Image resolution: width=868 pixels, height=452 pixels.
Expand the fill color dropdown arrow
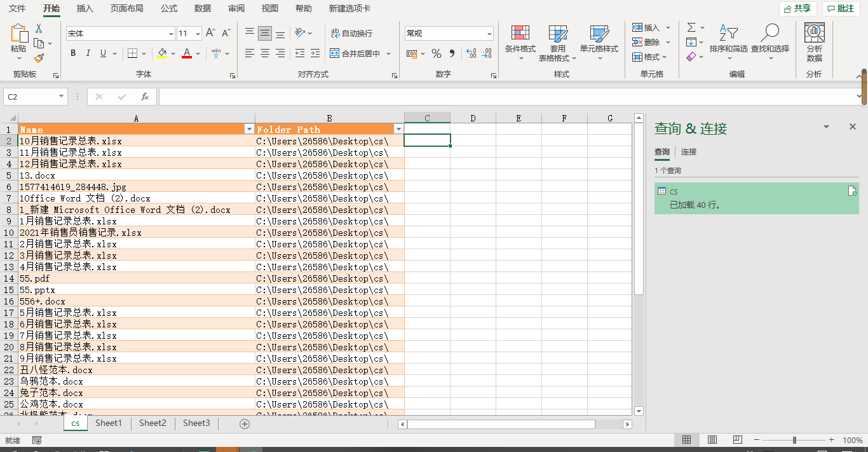click(x=173, y=54)
